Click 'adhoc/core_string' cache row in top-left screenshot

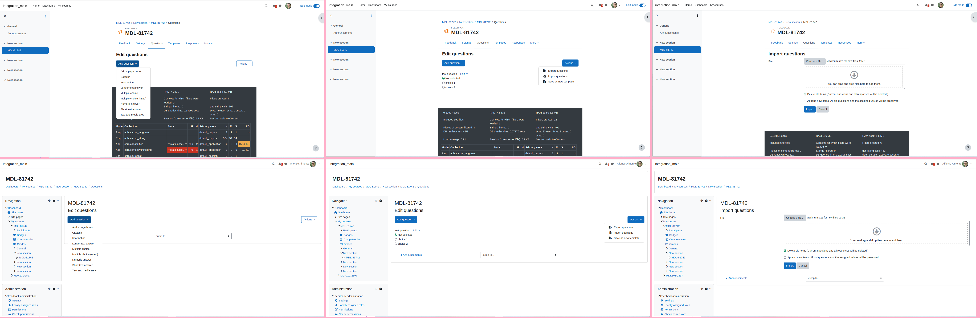pyautogui.click(x=183, y=138)
